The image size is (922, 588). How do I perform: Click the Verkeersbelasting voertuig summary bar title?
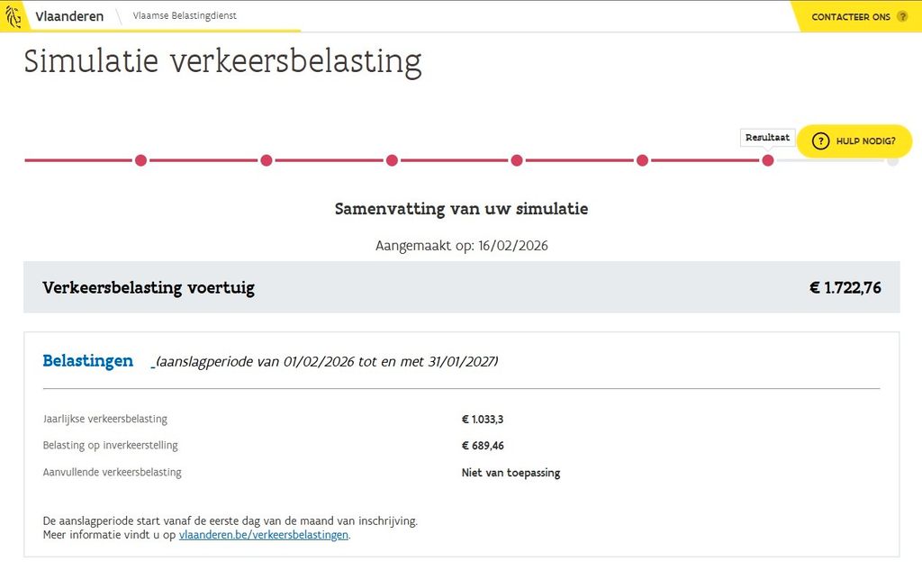coord(149,288)
